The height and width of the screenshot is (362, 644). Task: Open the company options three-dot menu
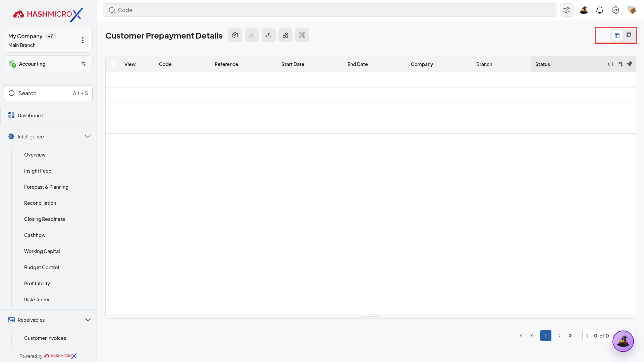click(x=83, y=40)
